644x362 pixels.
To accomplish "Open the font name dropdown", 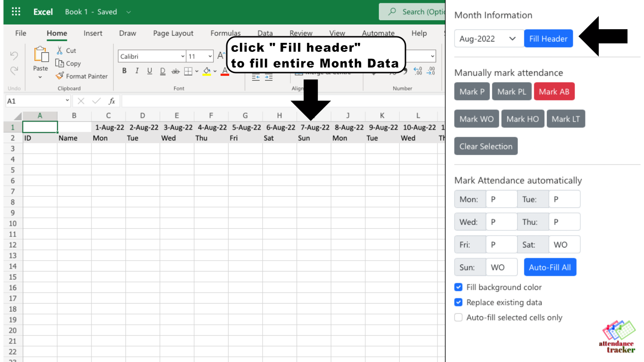I will (x=183, y=56).
